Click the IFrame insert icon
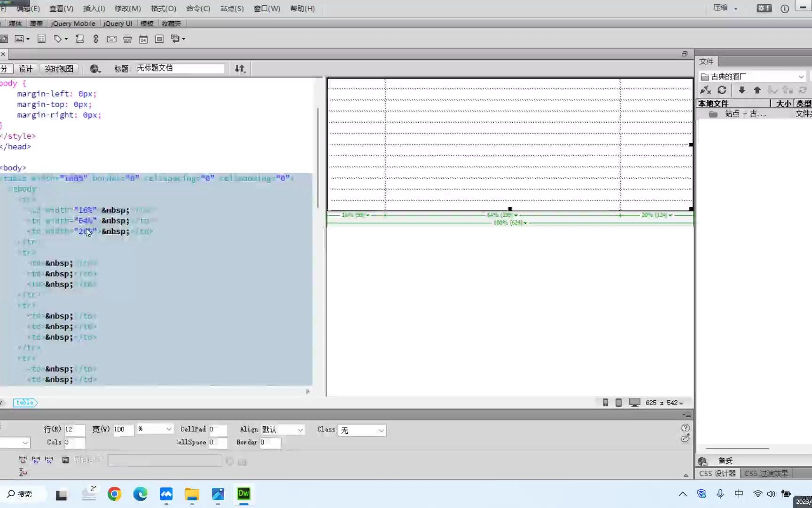 tap(159, 39)
